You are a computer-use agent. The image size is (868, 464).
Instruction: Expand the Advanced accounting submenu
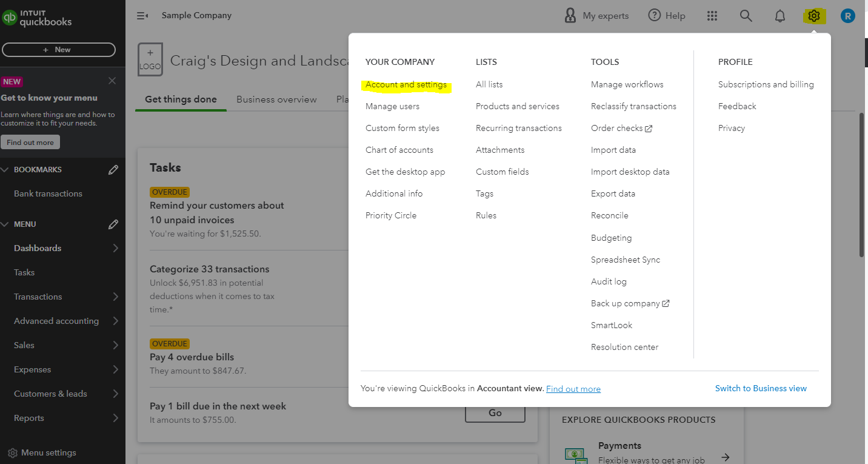(x=115, y=321)
